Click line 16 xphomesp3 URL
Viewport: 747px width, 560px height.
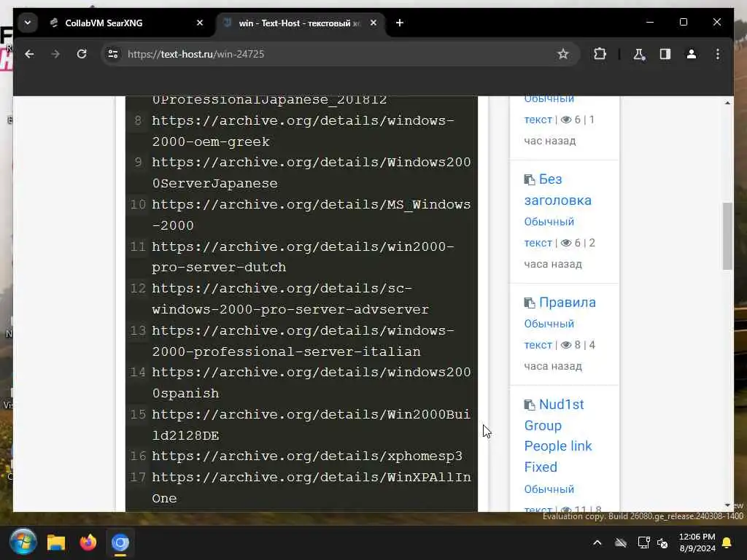(307, 456)
